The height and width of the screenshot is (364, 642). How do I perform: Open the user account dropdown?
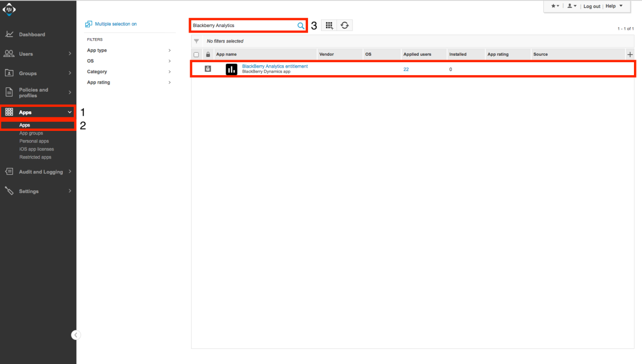[572, 6]
